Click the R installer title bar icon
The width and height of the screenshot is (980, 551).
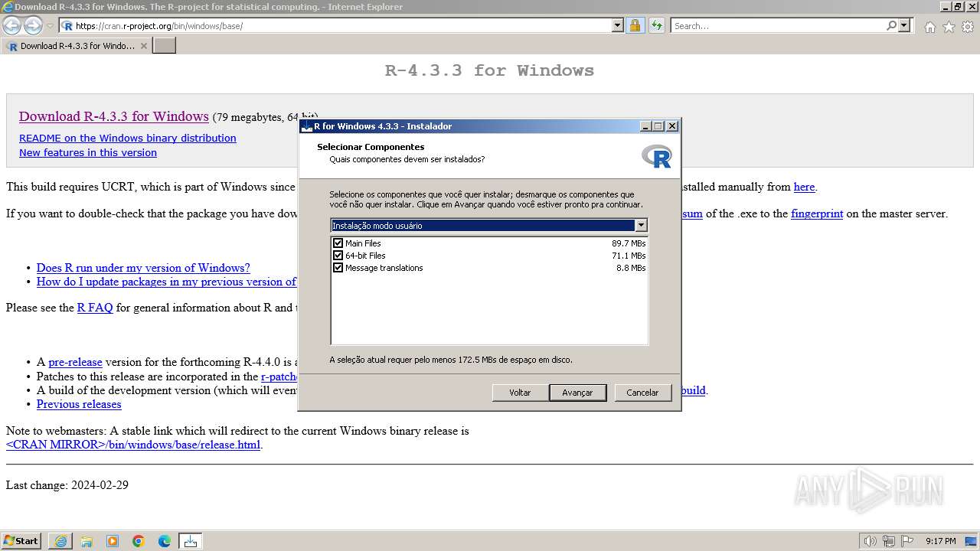click(307, 126)
